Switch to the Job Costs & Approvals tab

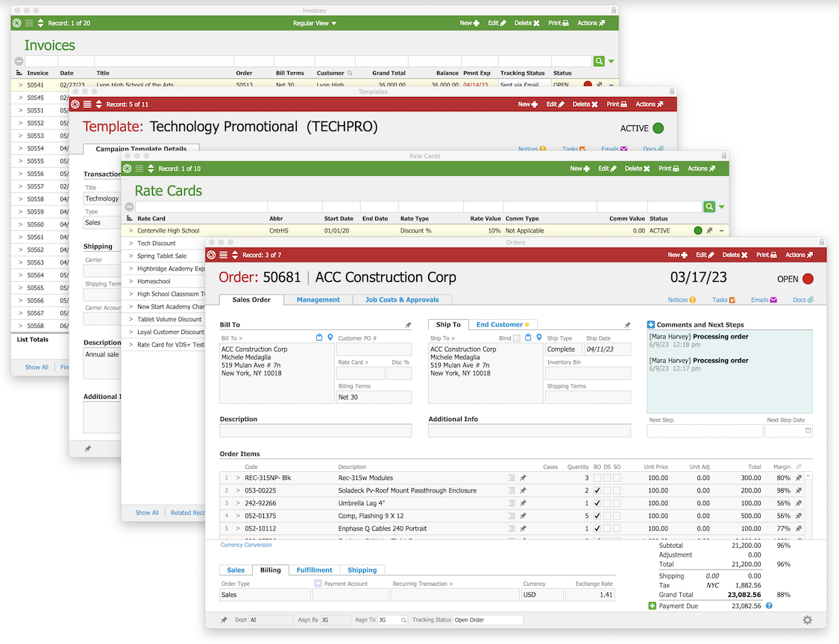401,300
